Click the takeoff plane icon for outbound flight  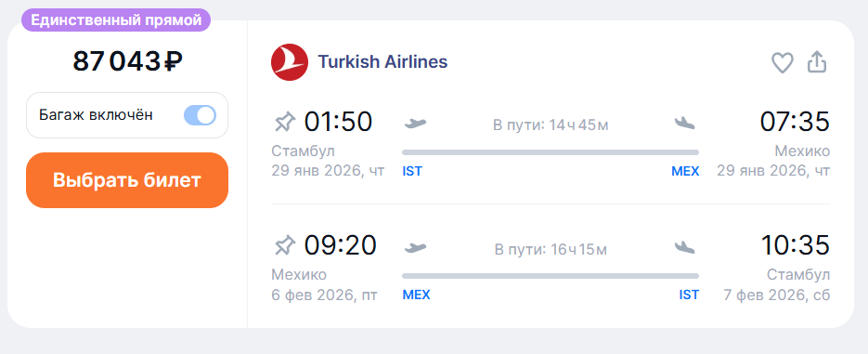[415, 123]
